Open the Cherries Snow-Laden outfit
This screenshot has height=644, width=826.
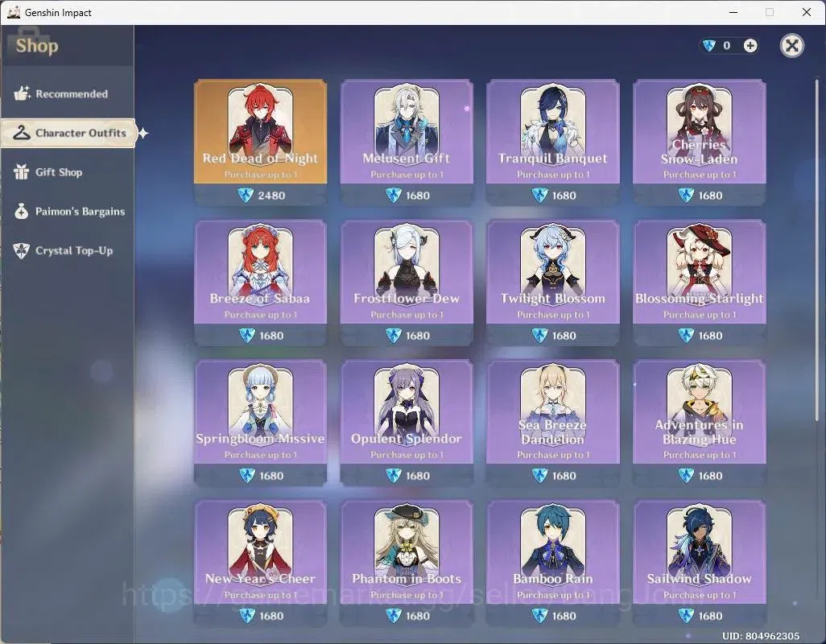[x=699, y=142]
